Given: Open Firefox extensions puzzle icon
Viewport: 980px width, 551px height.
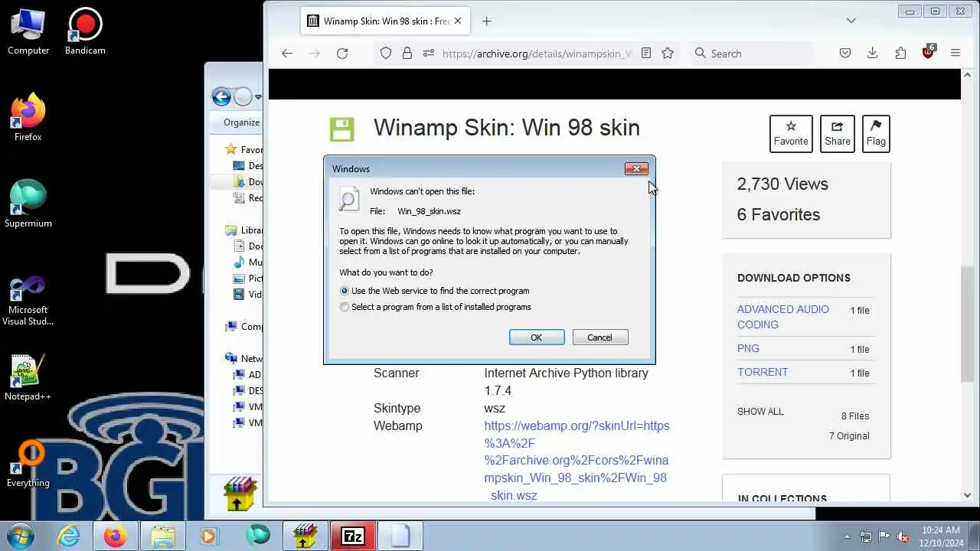Looking at the screenshot, I should 900,54.
